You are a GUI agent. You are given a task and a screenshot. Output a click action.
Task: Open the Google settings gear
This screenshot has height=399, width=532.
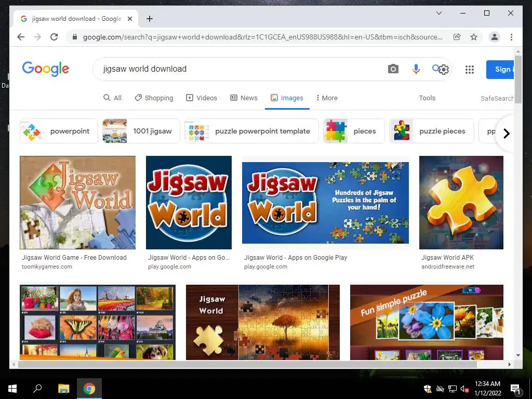[444, 70]
